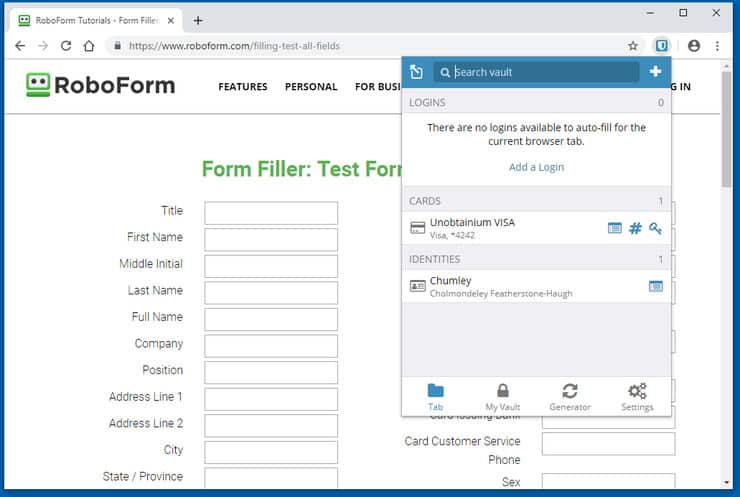740x497 pixels.
Task: Click the Middle Initial input field
Action: (x=271, y=266)
